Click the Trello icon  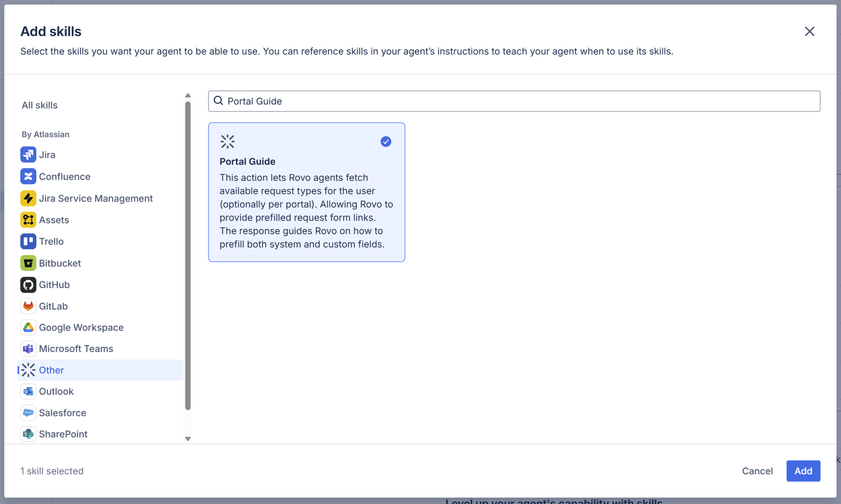28,242
